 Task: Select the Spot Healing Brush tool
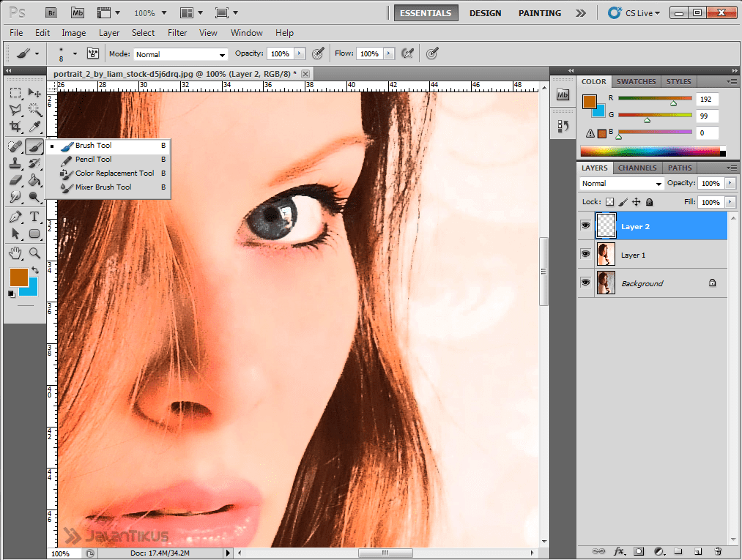[15, 146]
